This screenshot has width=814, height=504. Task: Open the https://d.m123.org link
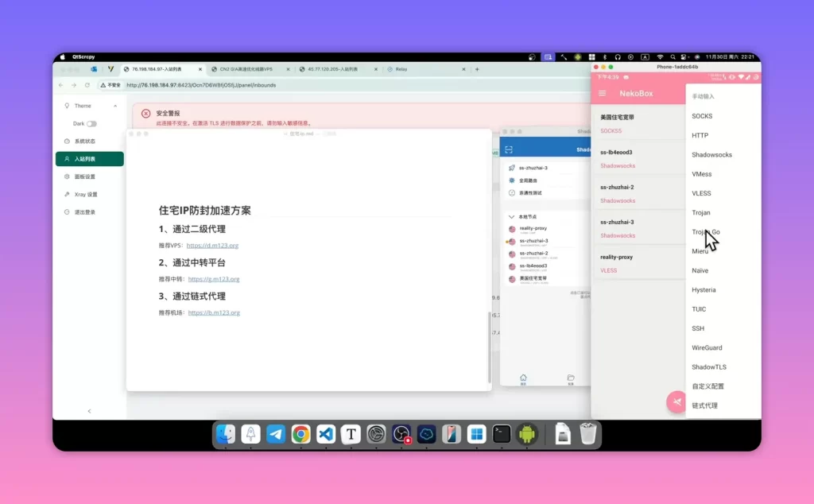pyautogui.click(x=212, y=246)
